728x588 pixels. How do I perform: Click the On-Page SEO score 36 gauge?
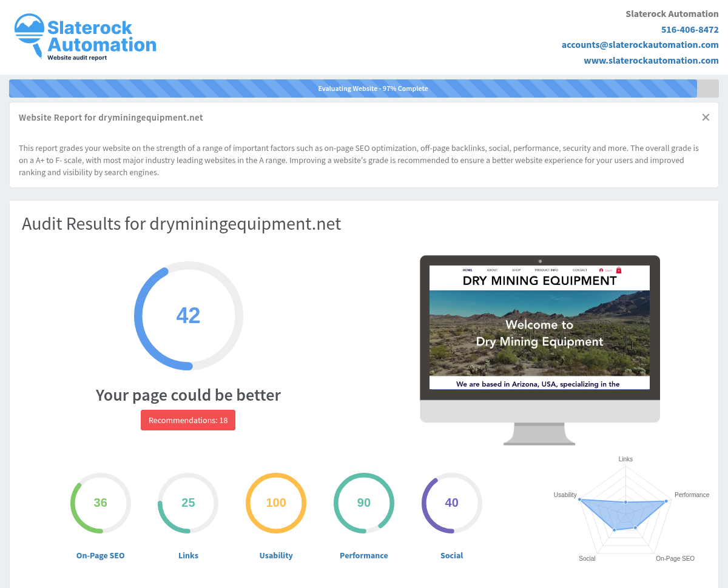click(x=101, y=503)
